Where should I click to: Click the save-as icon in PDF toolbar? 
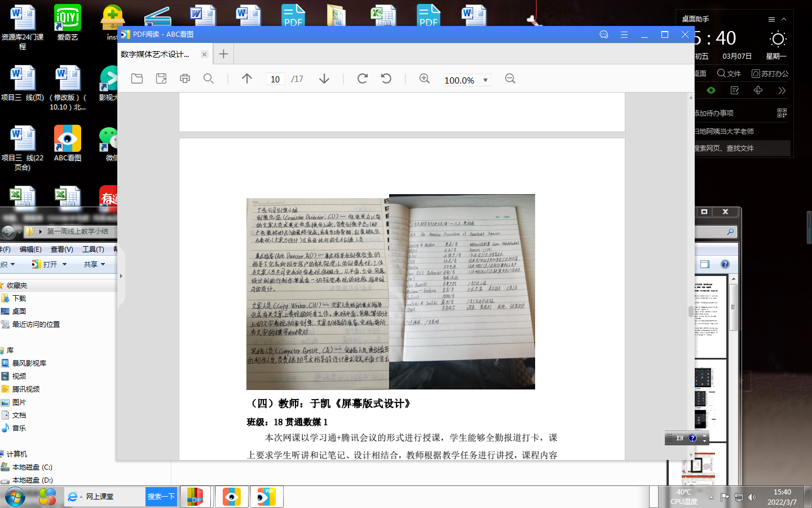click(x=161, y=78)
